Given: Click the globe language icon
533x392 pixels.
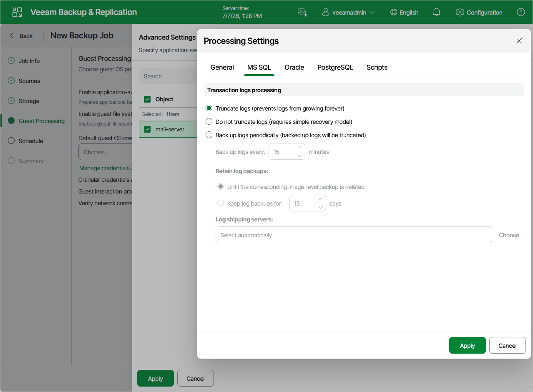Looking at the screenshot, I should coord(393,12).
